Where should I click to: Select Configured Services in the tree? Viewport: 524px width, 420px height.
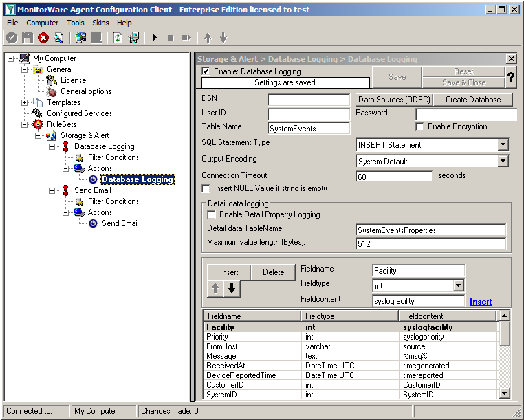pos(80,113)
